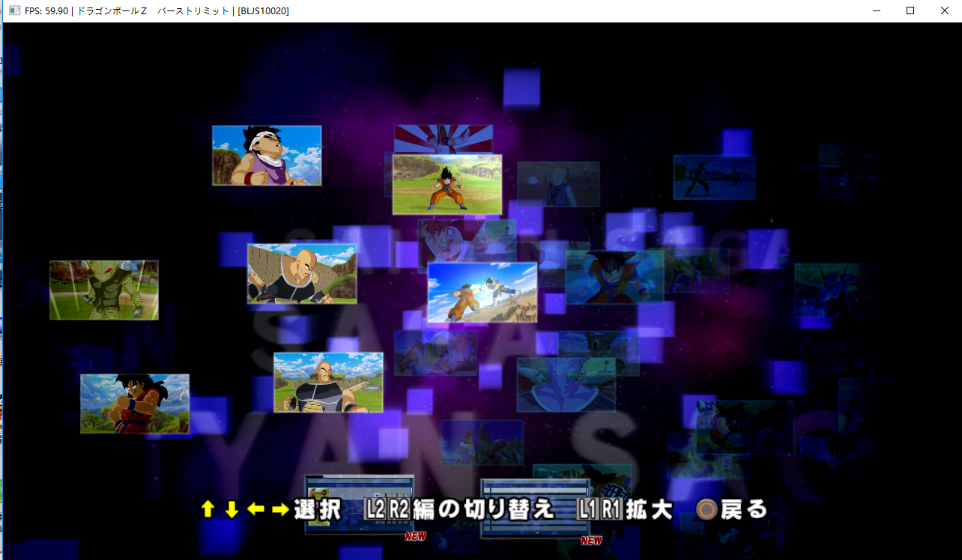Click the R2 button icon

click(x=399, y=510)
